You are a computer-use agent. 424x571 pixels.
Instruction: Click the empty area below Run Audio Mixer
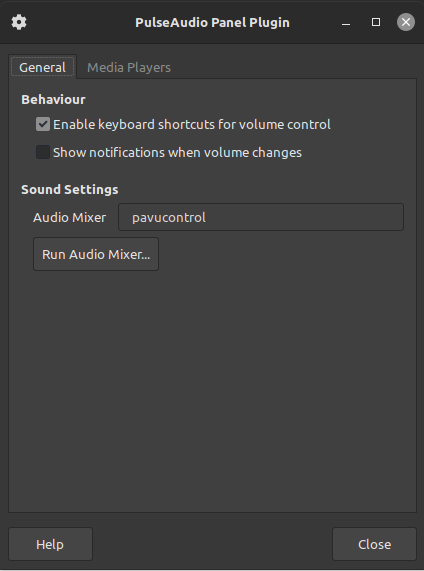212,390
